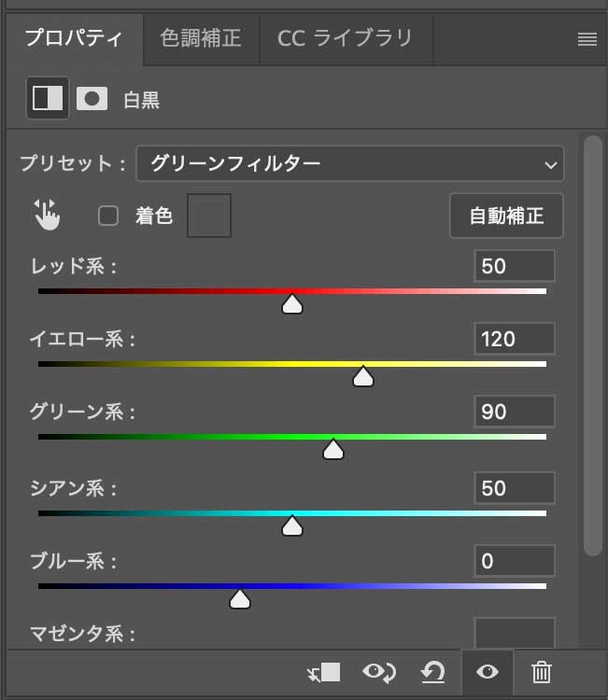608x700 pixels.
Task: Click the イエロー系 value field showing 120
Action: click(515, 339)
